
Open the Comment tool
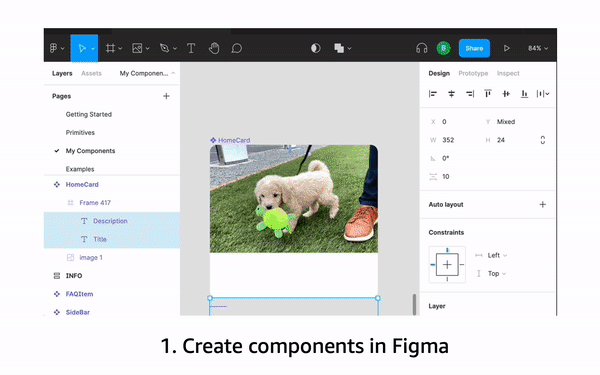[237, 48]
